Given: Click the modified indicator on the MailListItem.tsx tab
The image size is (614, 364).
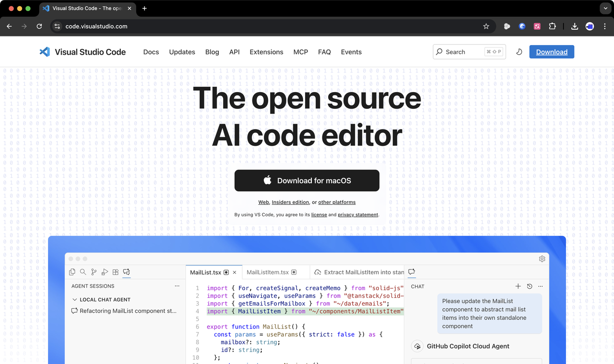Looking at the screenshot, I should tap(294, 272).
